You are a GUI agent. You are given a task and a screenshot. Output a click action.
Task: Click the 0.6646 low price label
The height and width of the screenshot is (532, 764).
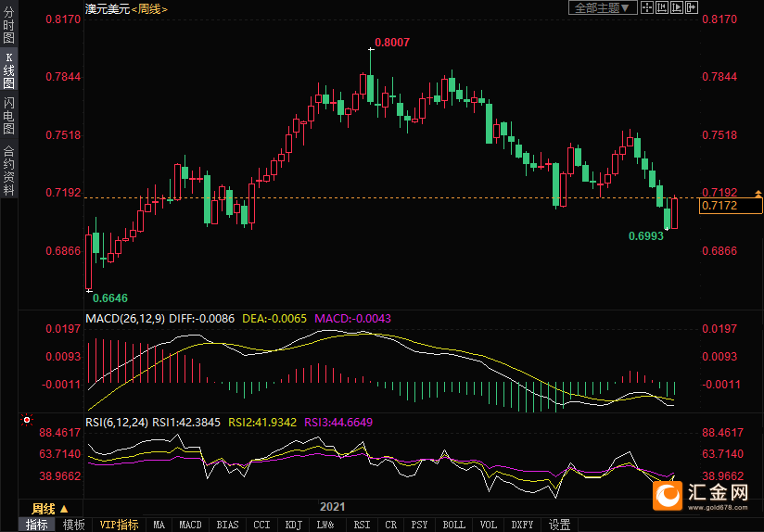click(110, 298)
